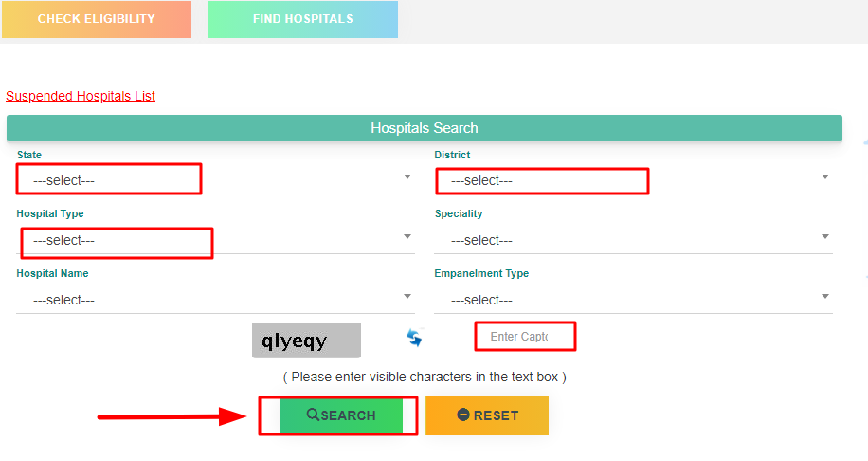The width and height of the screenshot is (868, 461).
Task: Focus the Enter Captcha text field
Action: [525, 337]
